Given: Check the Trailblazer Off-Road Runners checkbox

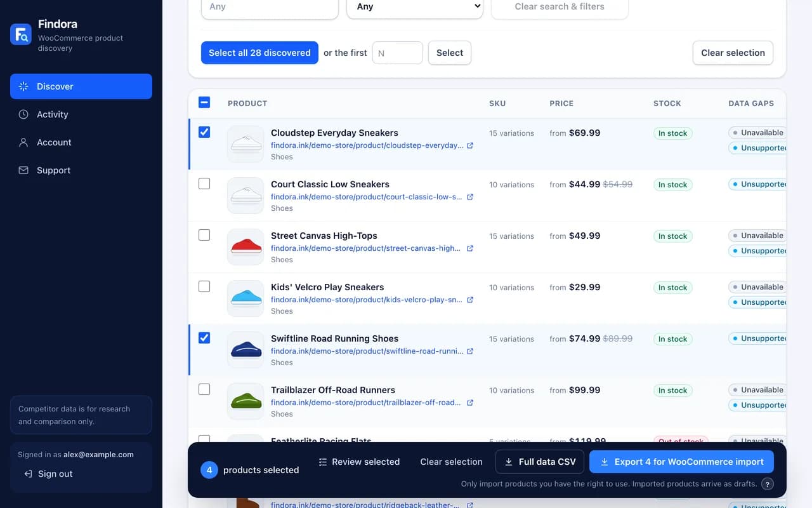Looking at the screenshot, I should 204,389.
